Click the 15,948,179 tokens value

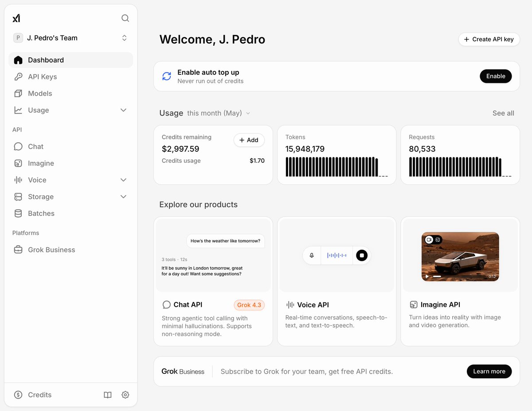coord(305,149)
